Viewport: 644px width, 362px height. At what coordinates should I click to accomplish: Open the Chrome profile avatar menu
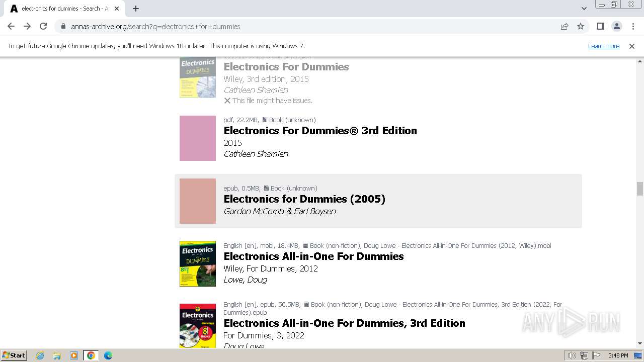[x=616, y=26]
